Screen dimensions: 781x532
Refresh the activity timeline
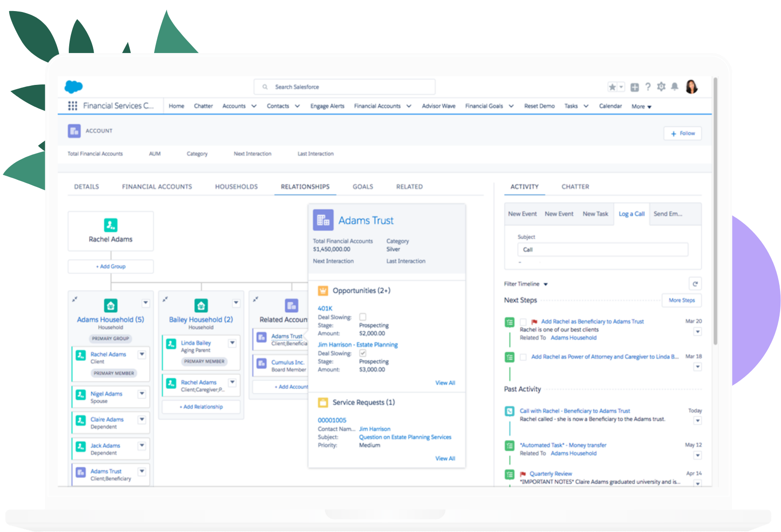coord(695,284)
